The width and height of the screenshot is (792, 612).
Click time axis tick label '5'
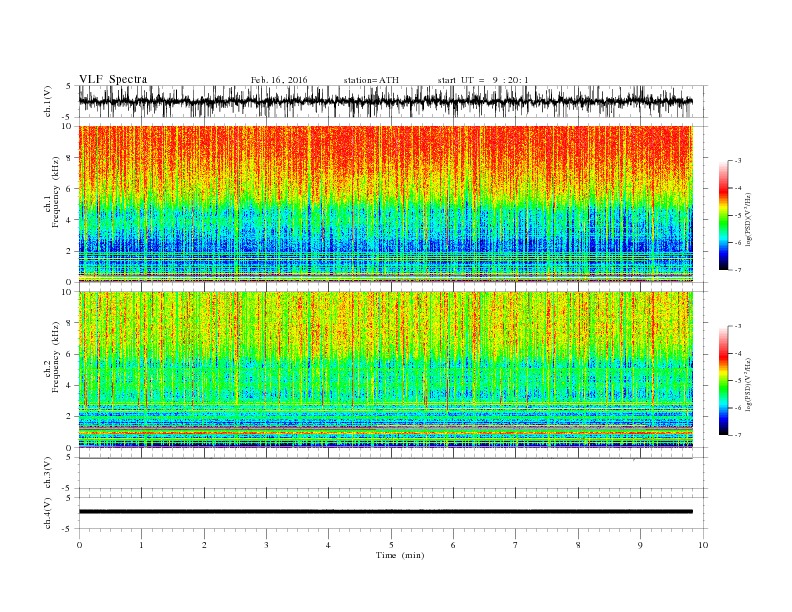[391, 545]
